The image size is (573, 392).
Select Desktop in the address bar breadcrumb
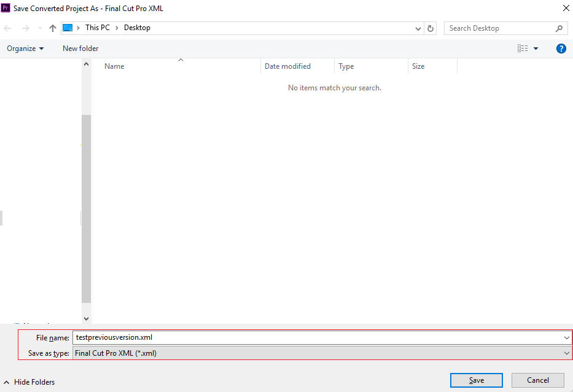[x=136, y=28]
